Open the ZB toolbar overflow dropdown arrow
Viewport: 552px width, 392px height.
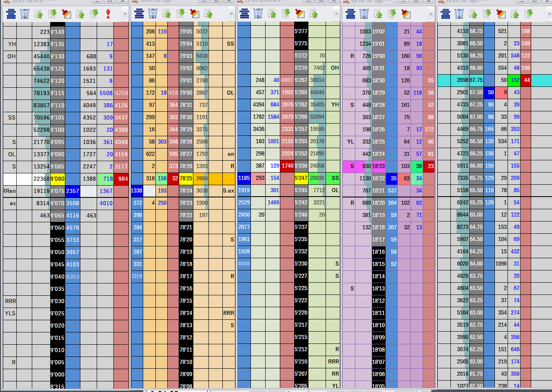click(x=231, y=15)
